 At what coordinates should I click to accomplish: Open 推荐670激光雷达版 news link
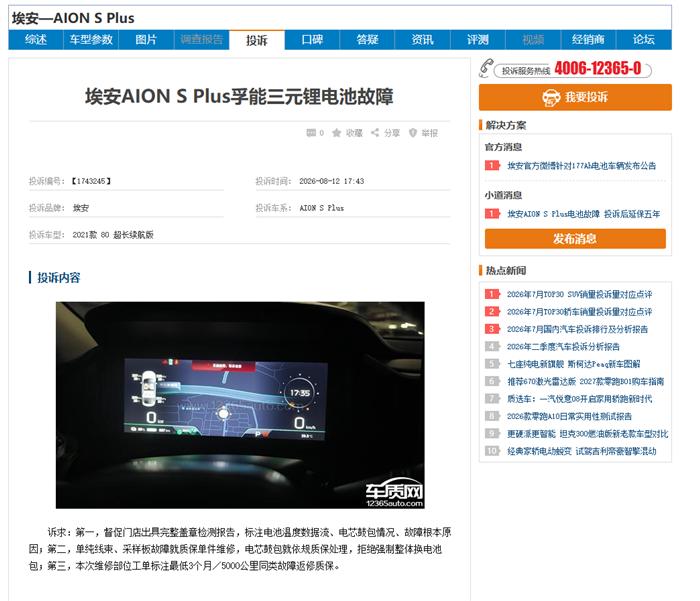coord(585,381)
